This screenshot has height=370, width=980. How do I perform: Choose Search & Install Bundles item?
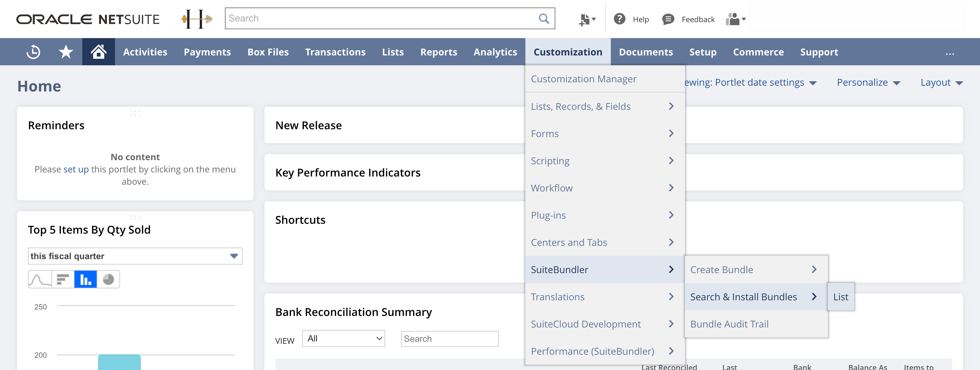pos(756,297)
